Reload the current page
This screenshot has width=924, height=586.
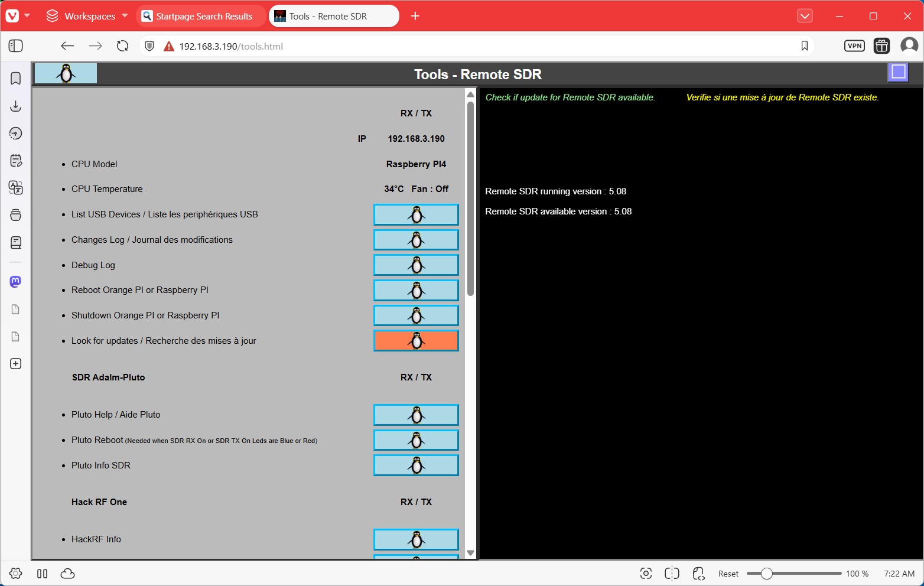[122, 46]
